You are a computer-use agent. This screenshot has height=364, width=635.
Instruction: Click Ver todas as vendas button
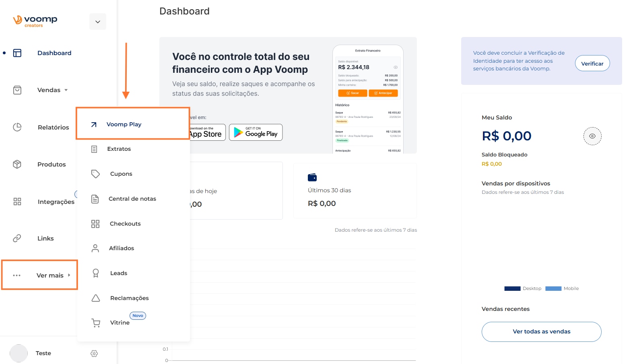(542, 332)
